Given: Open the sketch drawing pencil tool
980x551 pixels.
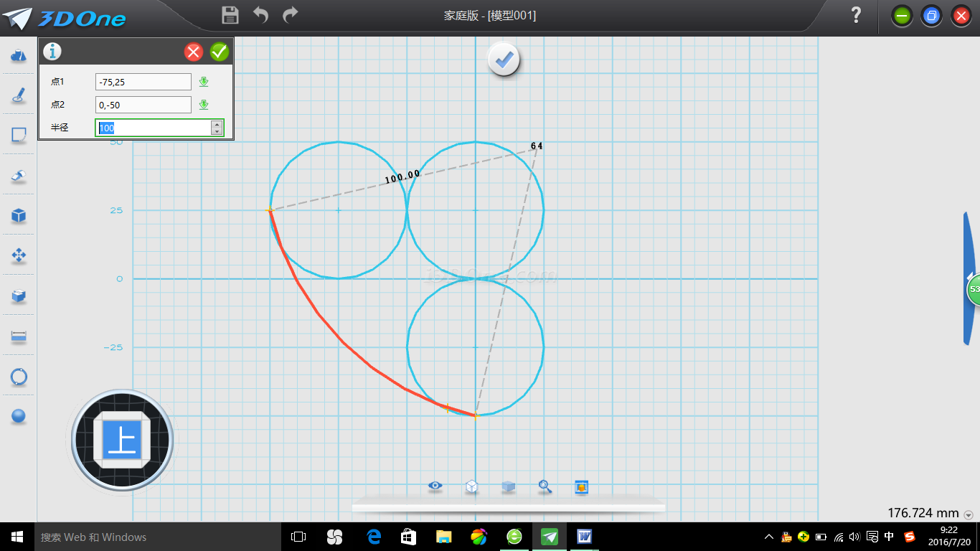Looking at the screenshot, I should (x=19, y=95).
